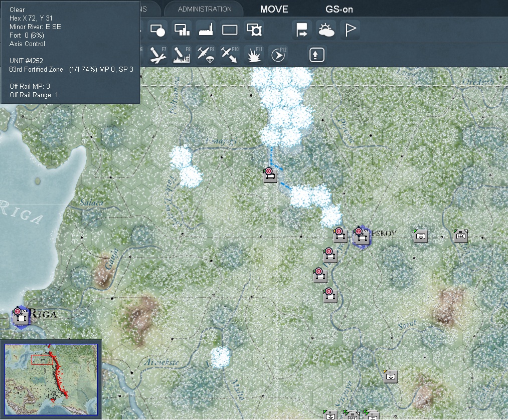Image resolution: width=508 pixels, height=420 pixels.
Task: Toggle the GS-on setting in the top bar
Action: (339, 9)
